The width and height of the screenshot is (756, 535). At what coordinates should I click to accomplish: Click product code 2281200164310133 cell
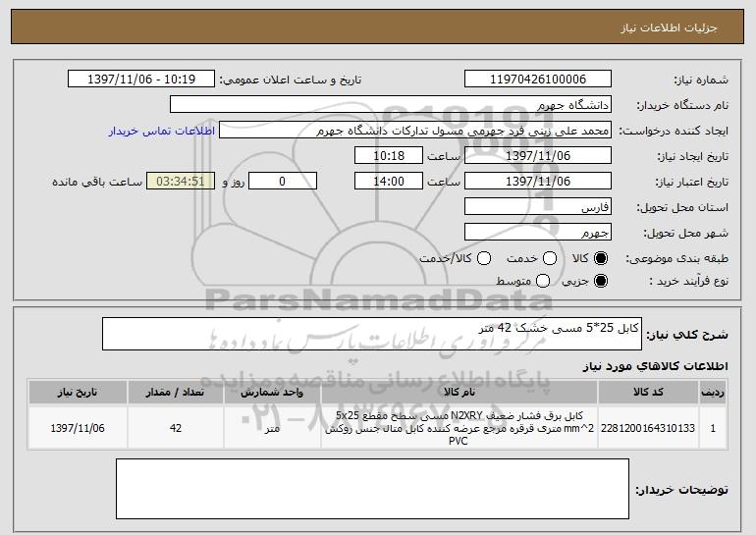[x=648, y=428]
